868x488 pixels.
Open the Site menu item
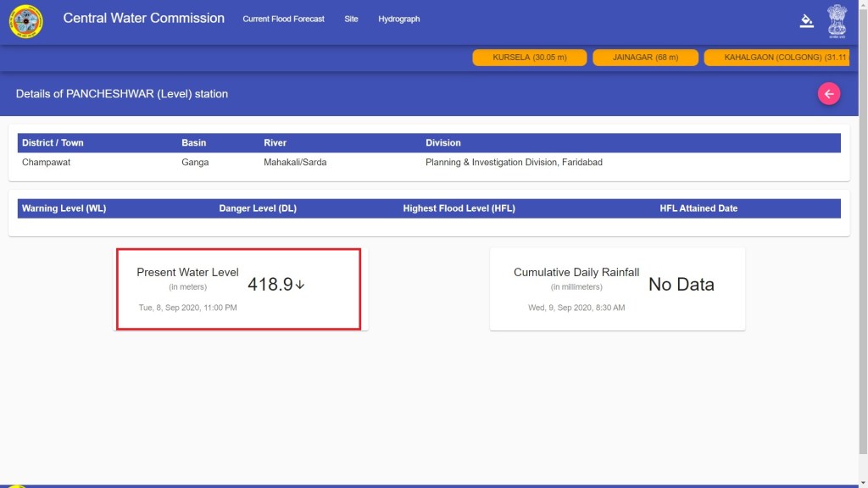pyautogui.click(x=351, y=19)
